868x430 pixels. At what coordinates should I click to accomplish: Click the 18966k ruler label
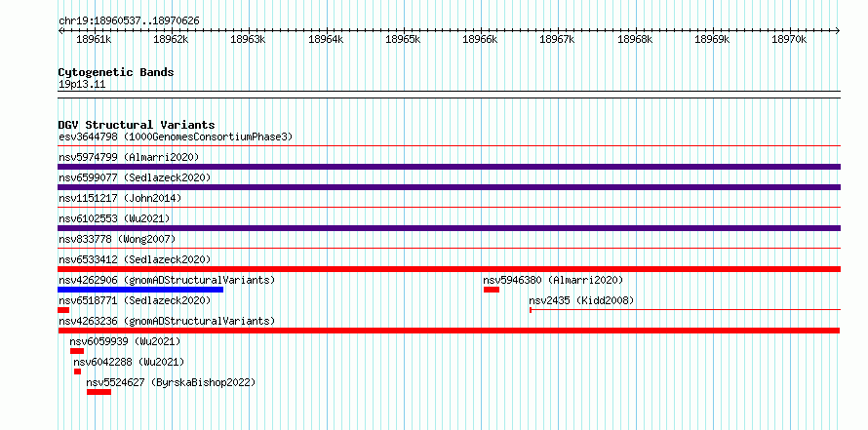click(481, 39)
